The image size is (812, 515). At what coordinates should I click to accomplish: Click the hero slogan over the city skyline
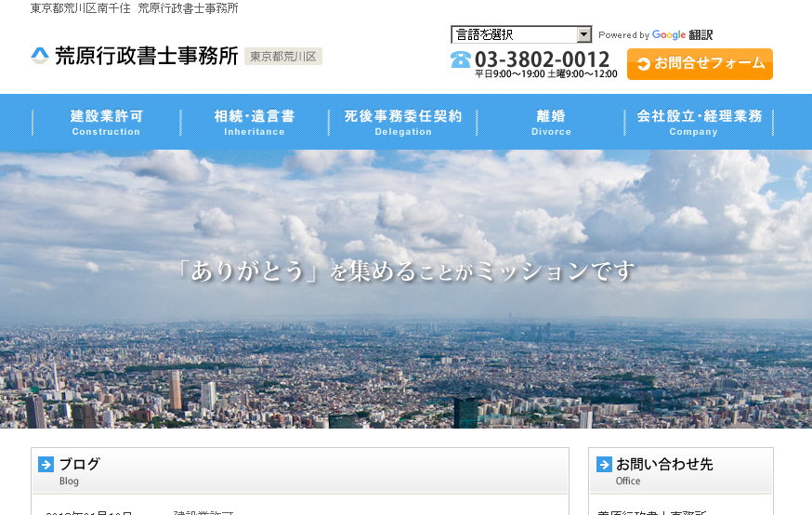(x=406, y=271)
